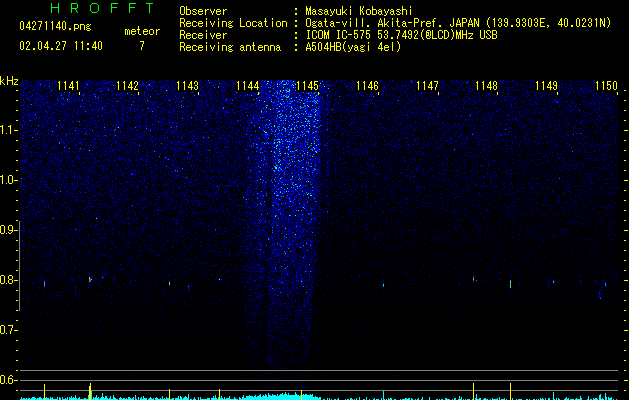Screen dimensions: 629x400
Task: Click the 1.0 kHz frequency label
Action: coord(8,180)
